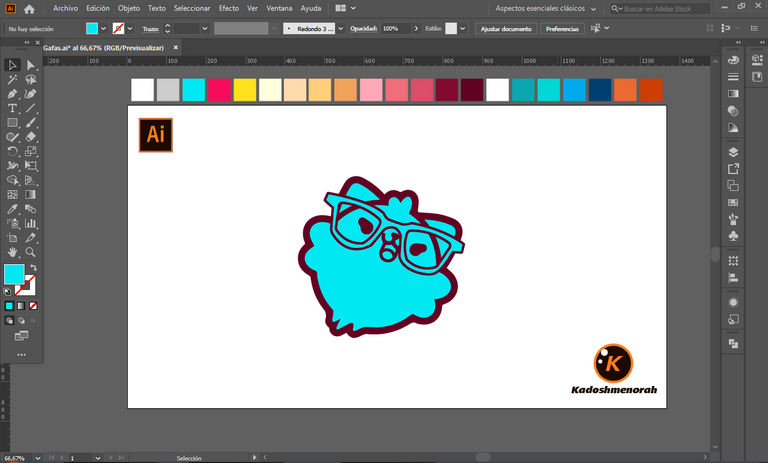This screenshot has width=768, height=463.
Task: Open the Objeto menu
Action: pyautogui.click(x=129, y=8)
